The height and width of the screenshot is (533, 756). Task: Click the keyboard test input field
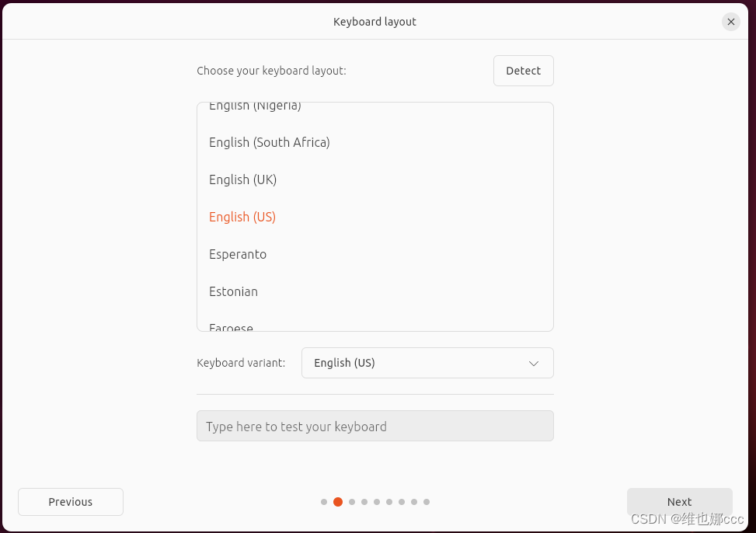click(x=375, y=426)
